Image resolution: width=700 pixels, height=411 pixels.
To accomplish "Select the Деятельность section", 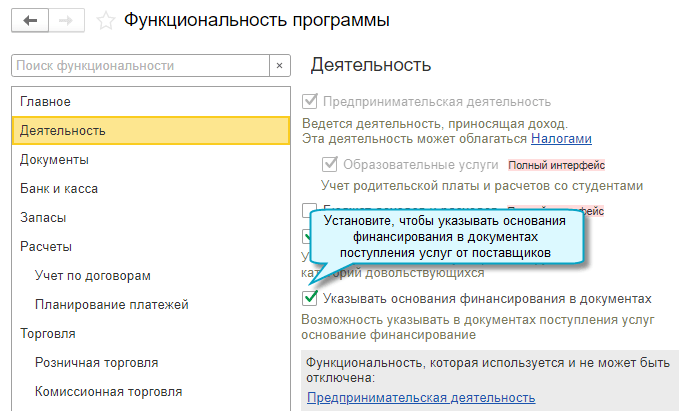I will point(62,130).
